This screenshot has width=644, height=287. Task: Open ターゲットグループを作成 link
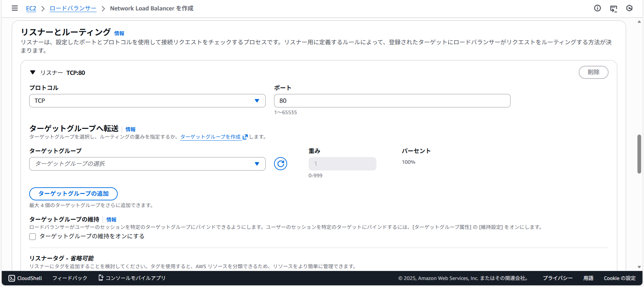[210, 137]
